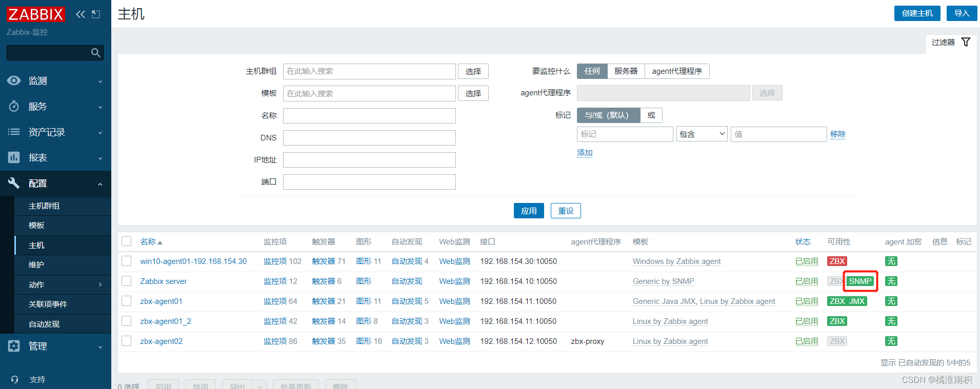Click the 主机群组 search input
This screenshot has height=389, width=980.
[x=369, y=71]
